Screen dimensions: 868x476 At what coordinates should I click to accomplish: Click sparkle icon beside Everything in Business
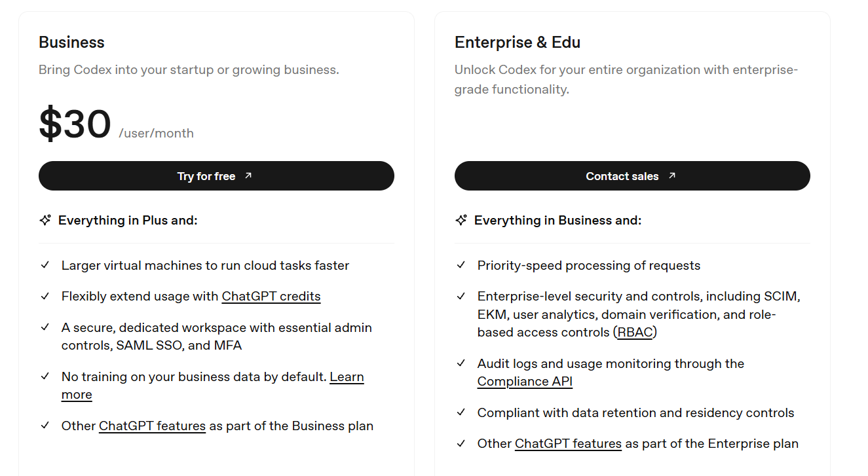tap(461, 221)
